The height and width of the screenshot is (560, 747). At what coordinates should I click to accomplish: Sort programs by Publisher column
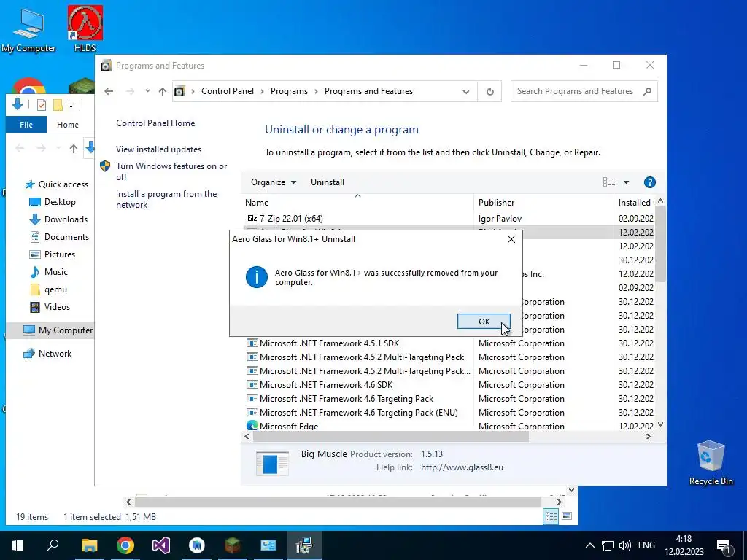543,203
